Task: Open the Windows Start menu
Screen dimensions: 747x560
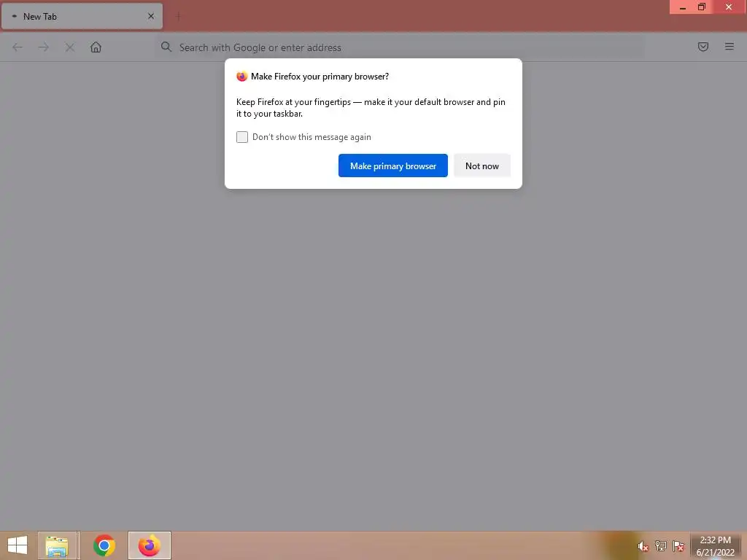Action: point(18,545)
